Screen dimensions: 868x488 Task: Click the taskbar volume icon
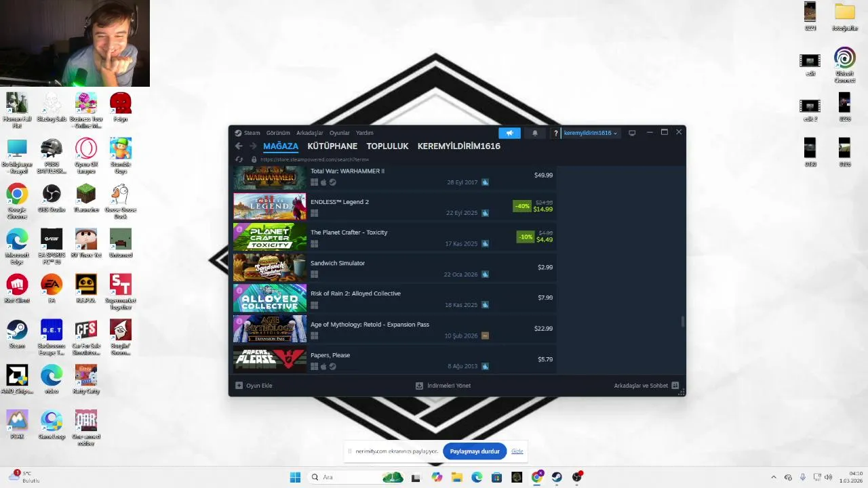click(x=828, y=477)
